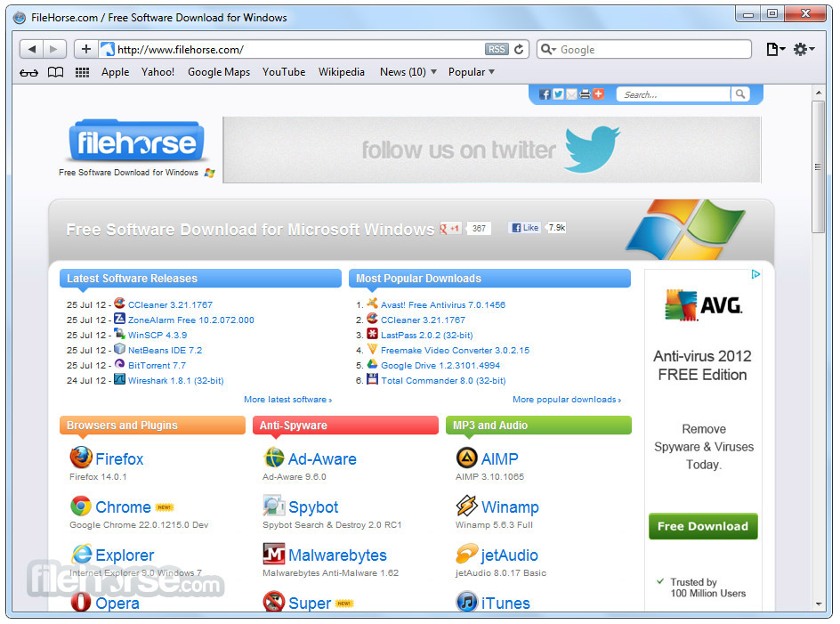Open the Google Maps bookmark
This screenshot has height=624, width=840.
pyautogui.click(x=219, y=72)
